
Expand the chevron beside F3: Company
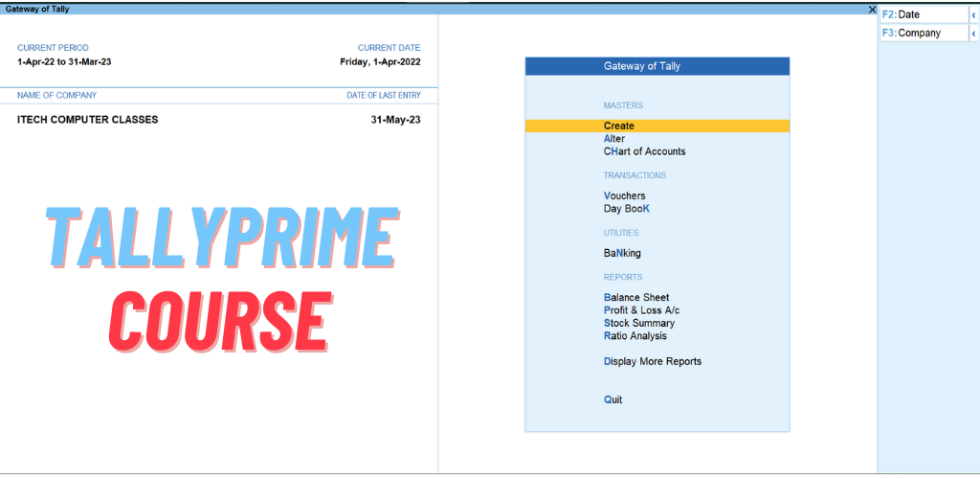(x=973, y=34)
